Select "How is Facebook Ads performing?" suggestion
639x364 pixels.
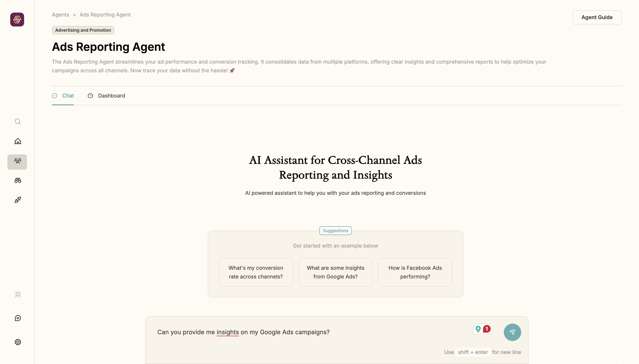click(415, 272)
